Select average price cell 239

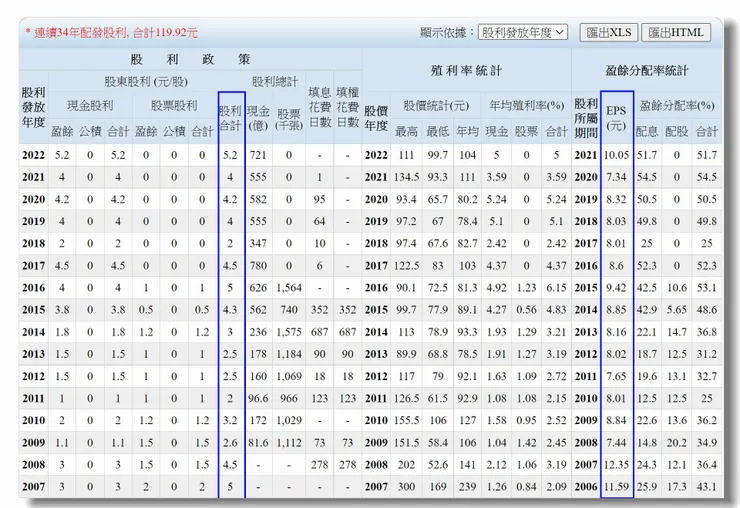[467, 487]
